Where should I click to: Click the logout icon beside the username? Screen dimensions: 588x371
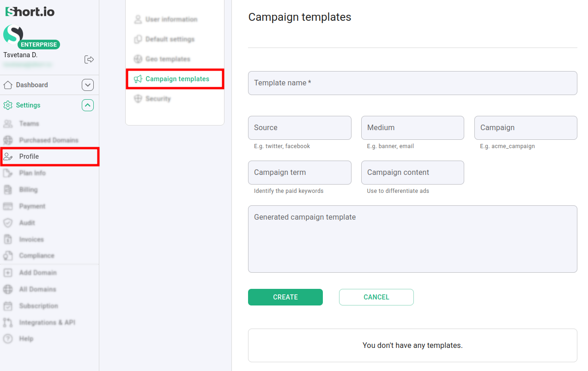pos(89,60)
